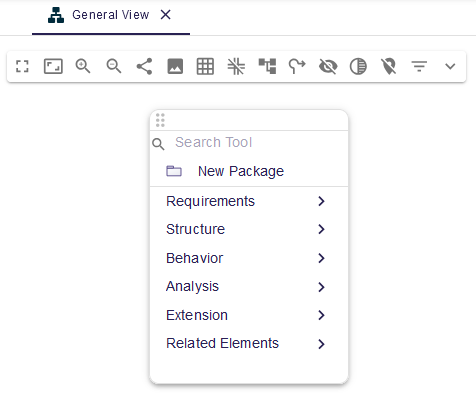Screen dimensions: 476x399
Task: Open the Requirements submenu
Action: click(249, 201)
